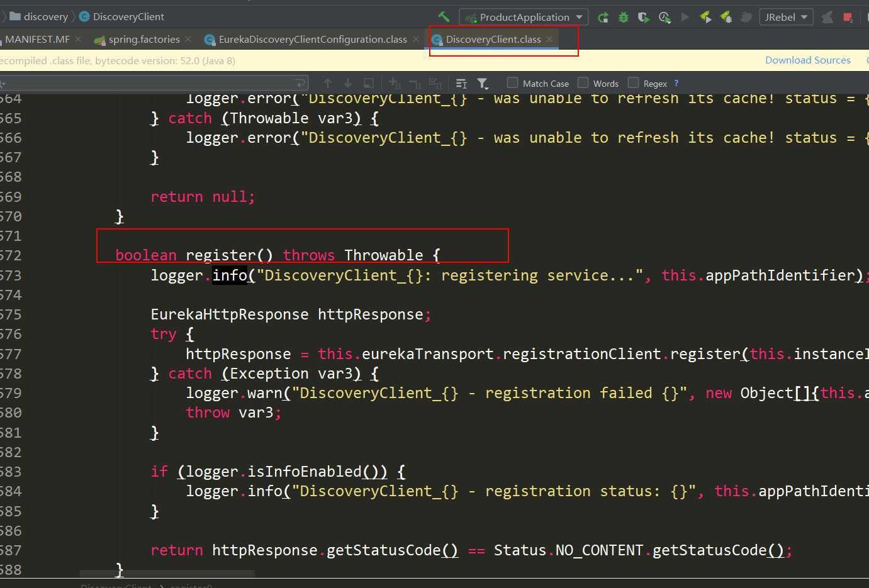Click 'EurekaHttpResponse httpResponse;' line
The width and height of the screenshot is (869, 588).
(291, 314)
